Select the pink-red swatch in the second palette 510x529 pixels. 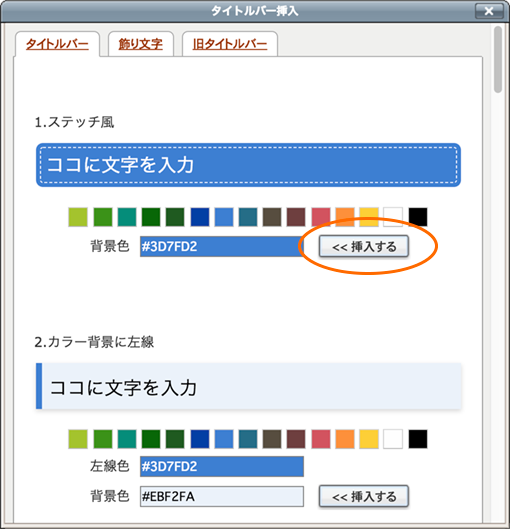pyautogui.click(x=320, y=439)
